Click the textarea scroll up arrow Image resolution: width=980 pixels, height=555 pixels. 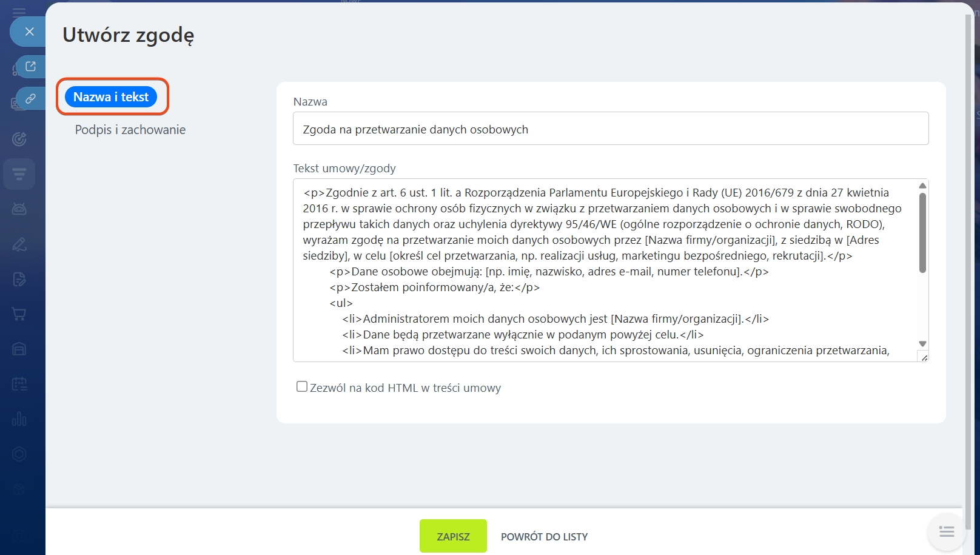[x=922, y=186]
